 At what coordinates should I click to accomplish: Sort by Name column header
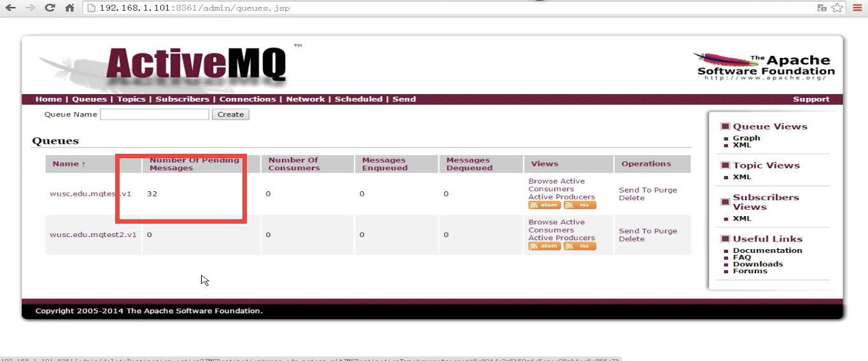(x=69, y=164)
